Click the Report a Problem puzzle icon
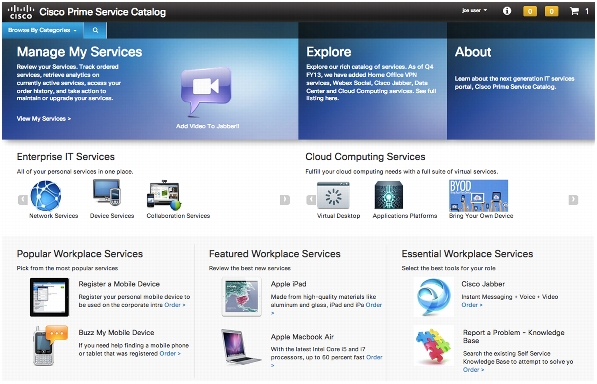597x384 pixels. coord(434,346)
